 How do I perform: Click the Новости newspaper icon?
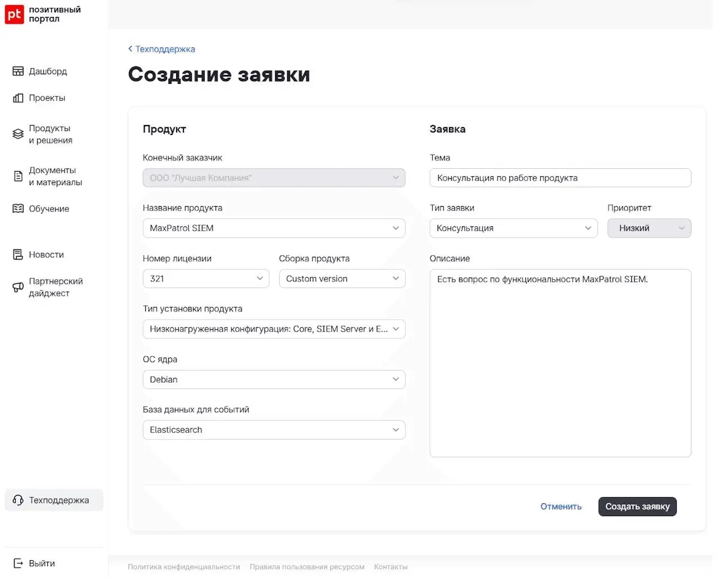18,254
